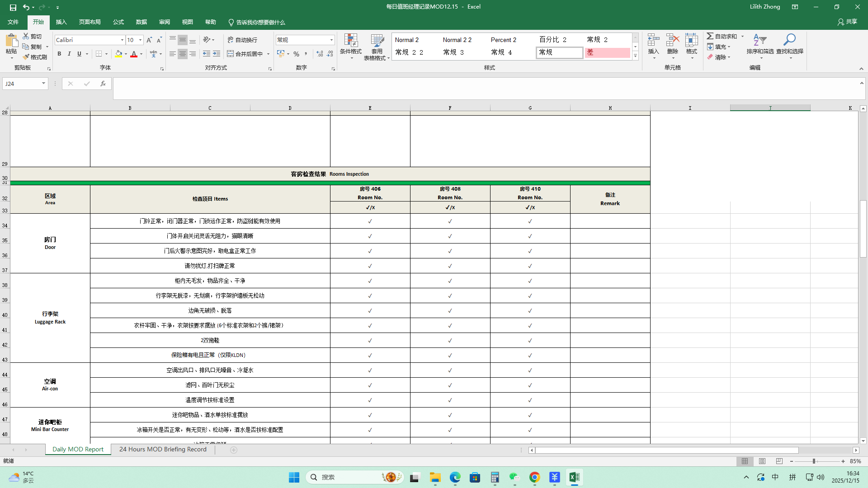Expand the number format 常规 dropdown
The height and width of the screenshot is (488, 868).
pos(331,40)
